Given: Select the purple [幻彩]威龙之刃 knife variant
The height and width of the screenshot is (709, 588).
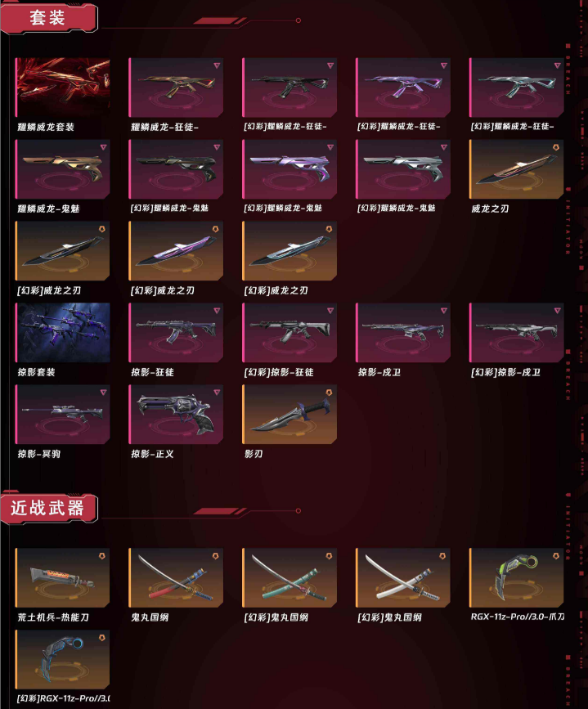Looking at the screenshot, I should (x=176, y=251).
